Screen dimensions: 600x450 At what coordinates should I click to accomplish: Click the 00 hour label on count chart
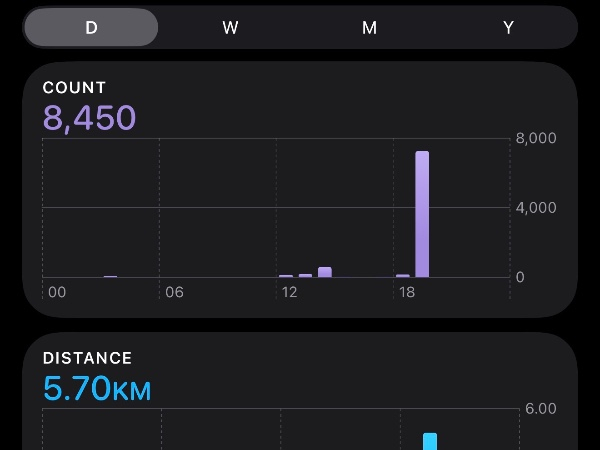pos(57,293)
